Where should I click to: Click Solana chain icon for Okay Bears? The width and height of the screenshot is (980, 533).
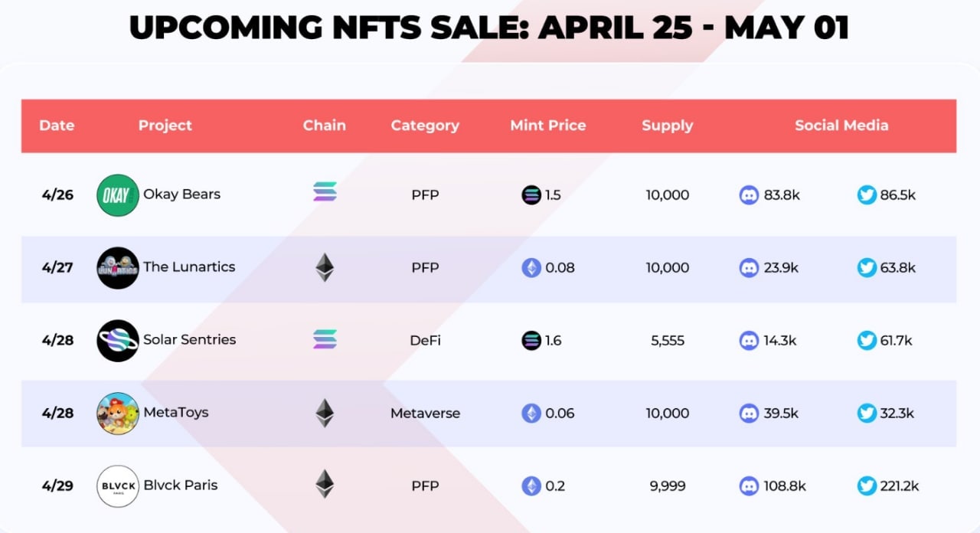[x=325, y=191]
